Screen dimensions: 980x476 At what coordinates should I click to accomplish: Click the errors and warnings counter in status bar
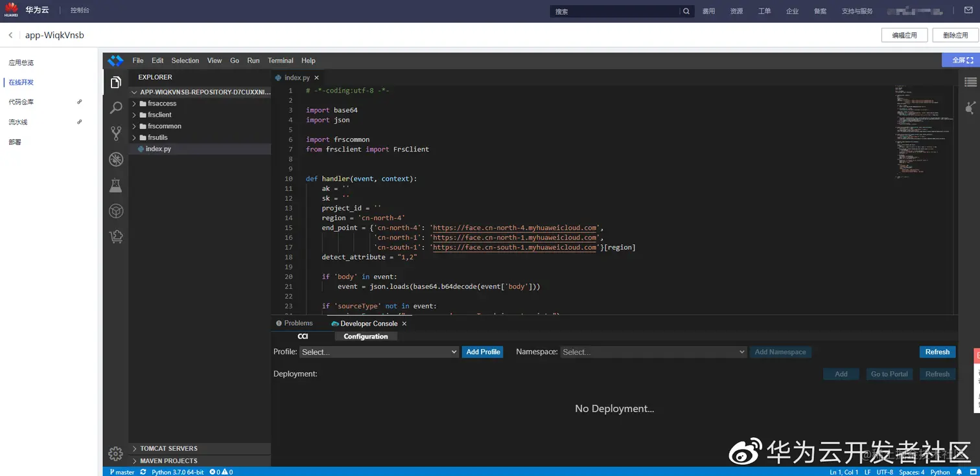tap(221, 472)
